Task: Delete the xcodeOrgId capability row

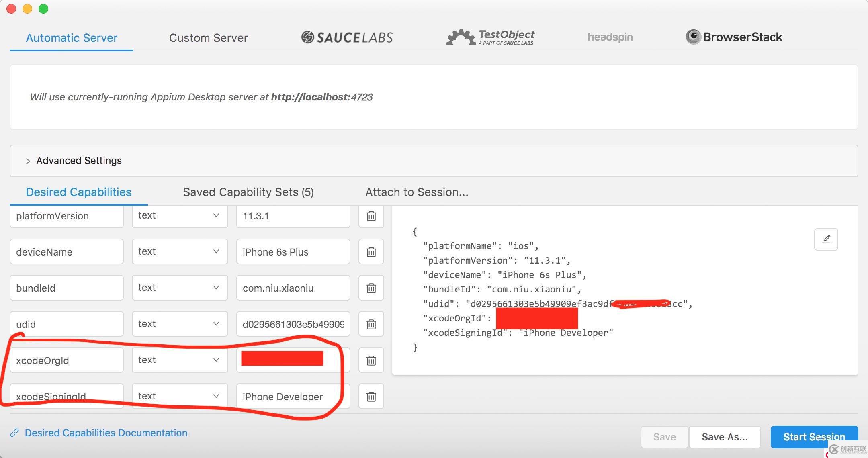Action: click(x=371, y=360)
